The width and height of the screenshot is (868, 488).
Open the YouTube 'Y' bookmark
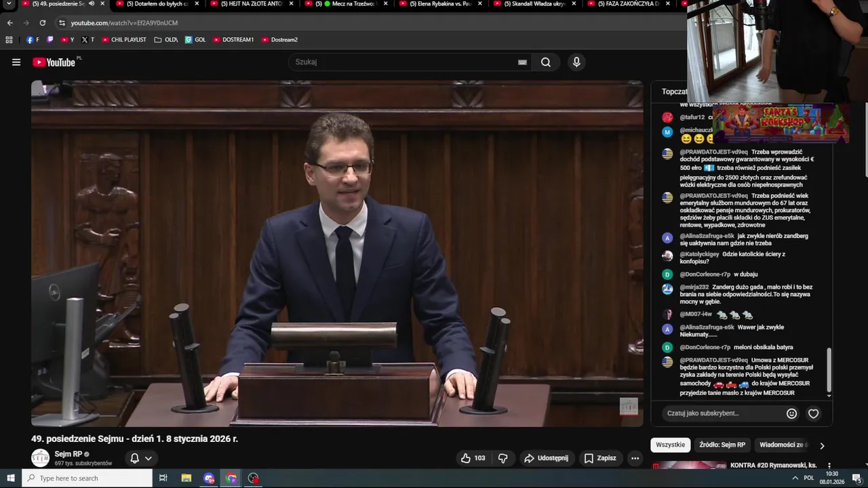coord(68,40)
